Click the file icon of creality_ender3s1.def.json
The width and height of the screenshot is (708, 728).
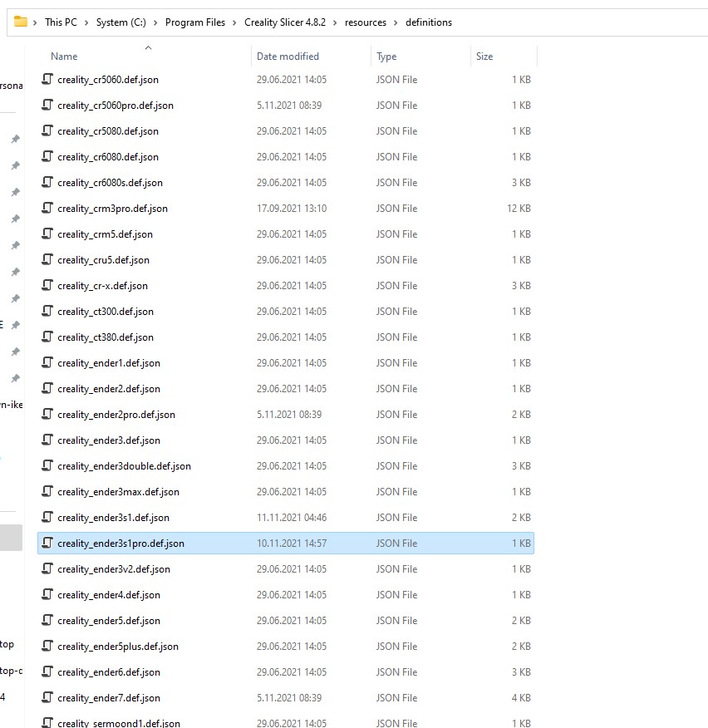47,517
